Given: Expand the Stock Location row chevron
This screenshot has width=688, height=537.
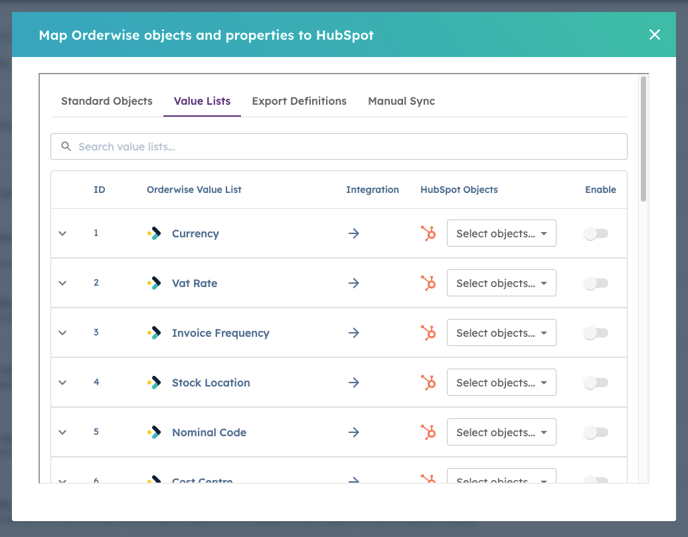Looking at the screenshot, I should pos(63,383).
